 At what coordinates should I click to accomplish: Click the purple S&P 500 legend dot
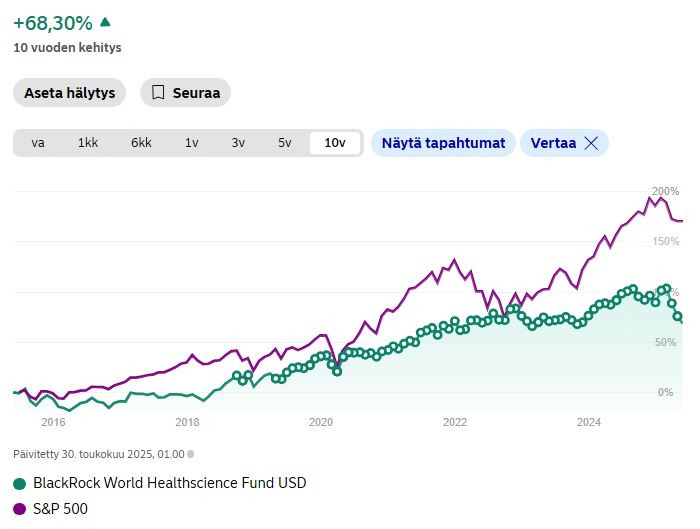click(x=20, y=509)
